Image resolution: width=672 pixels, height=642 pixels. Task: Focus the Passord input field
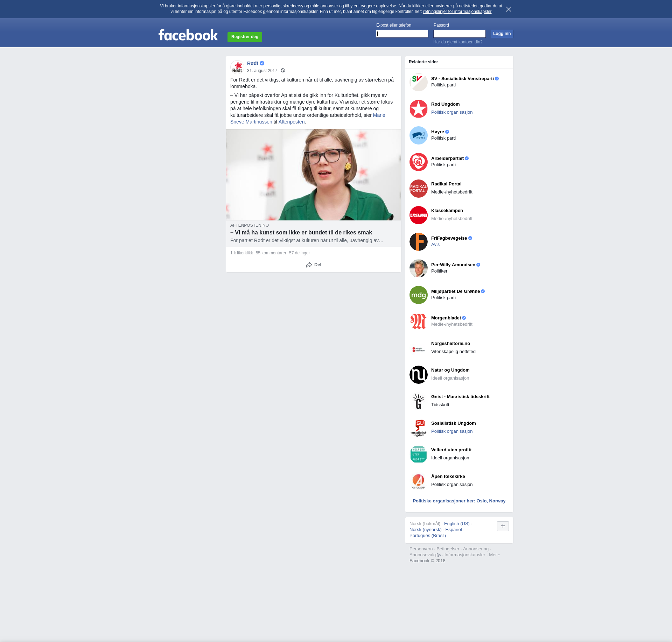459,34
